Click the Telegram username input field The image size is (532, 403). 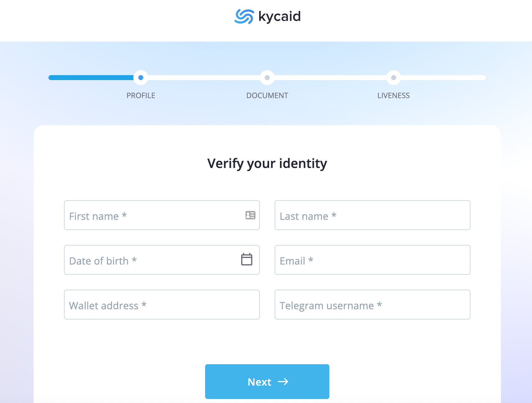coord(372,305)
